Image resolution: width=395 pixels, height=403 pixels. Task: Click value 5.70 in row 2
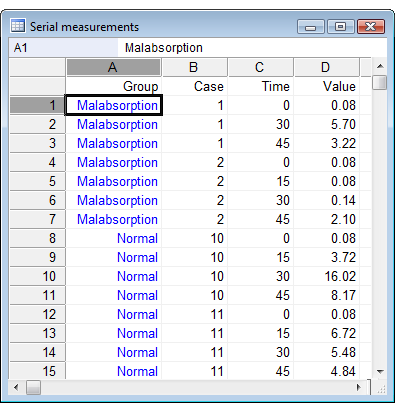tap(326, 124)
